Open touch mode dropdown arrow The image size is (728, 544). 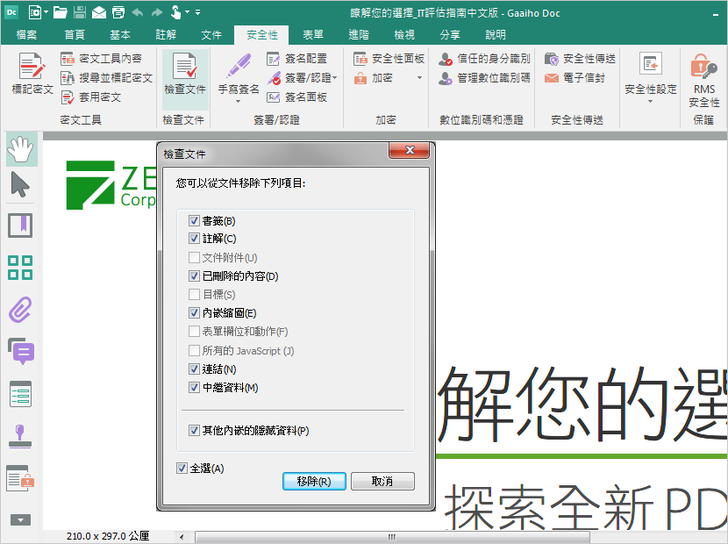click(x=187, y=12)
